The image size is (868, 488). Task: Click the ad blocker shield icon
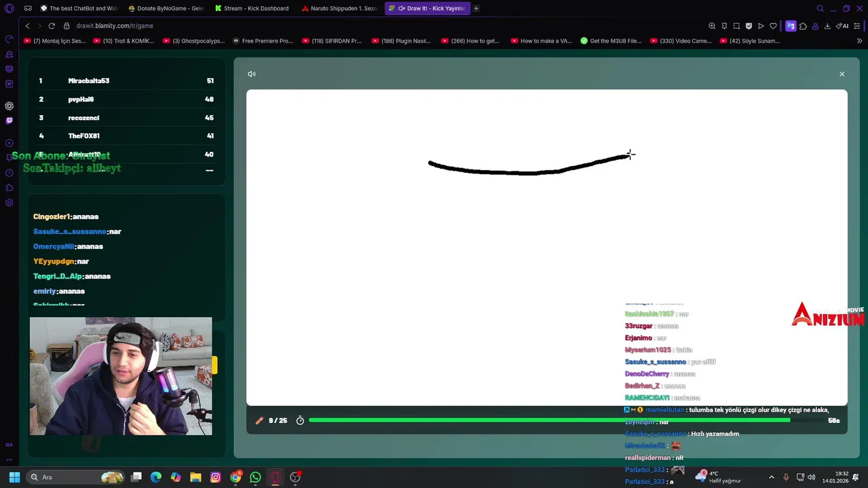pyautogui.click(x=749, y=26)
